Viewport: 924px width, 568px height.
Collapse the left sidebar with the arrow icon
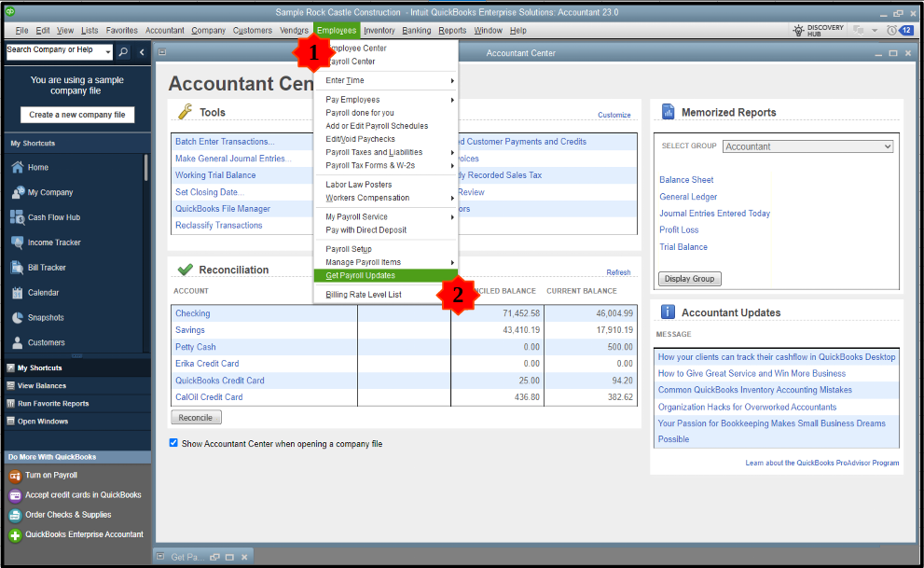142,52
